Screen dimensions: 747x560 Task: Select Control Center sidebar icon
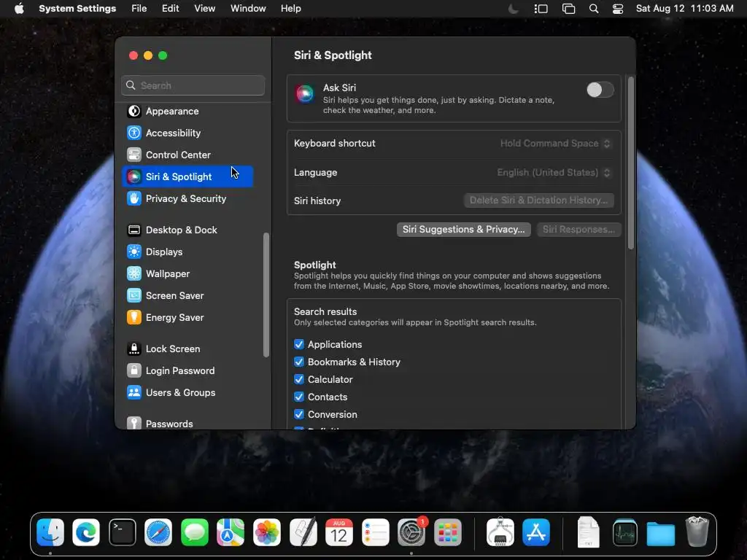(x=134, y=155)
